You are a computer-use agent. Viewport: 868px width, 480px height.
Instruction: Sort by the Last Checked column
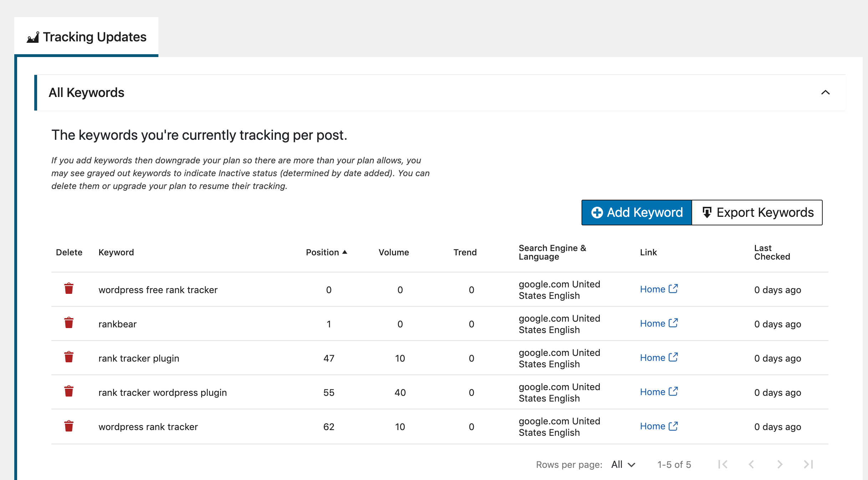[x=772, y=252]
